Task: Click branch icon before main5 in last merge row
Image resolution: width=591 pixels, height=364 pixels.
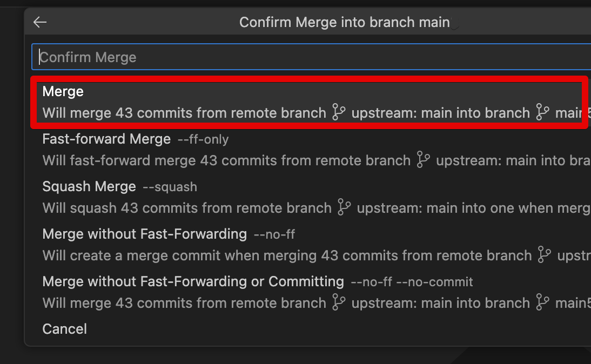Action: point(542,302)
